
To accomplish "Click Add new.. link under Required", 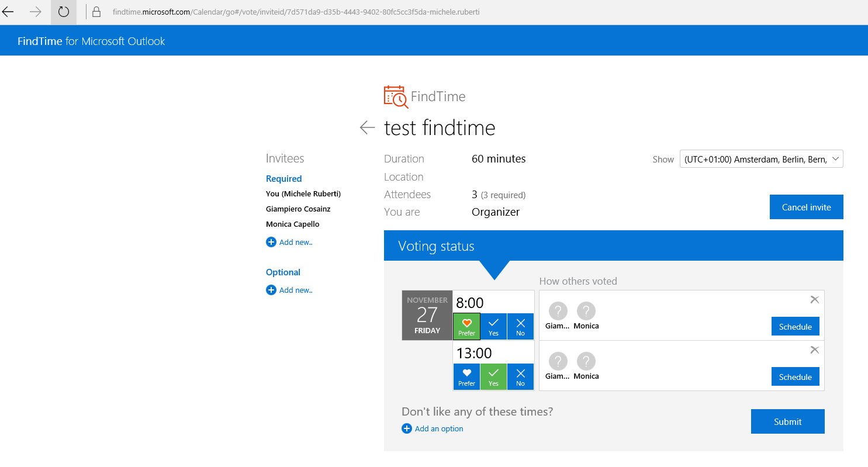I will point(296,242).
